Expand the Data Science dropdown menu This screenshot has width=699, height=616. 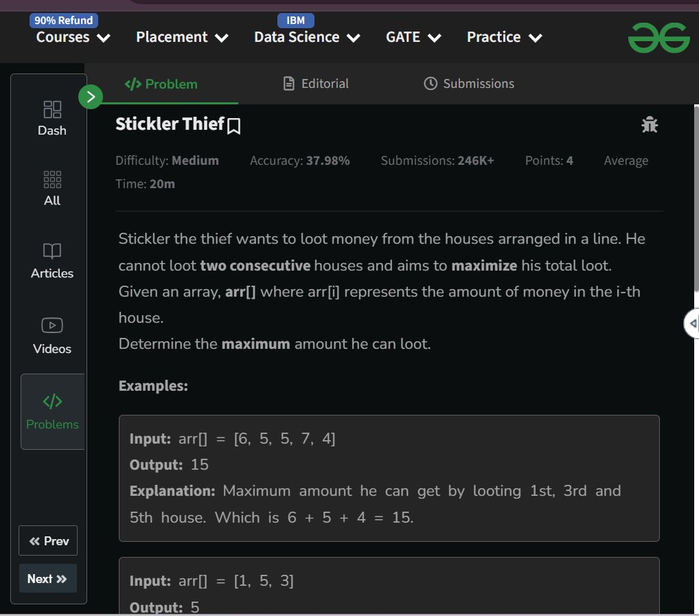click(x=307, y=37)
